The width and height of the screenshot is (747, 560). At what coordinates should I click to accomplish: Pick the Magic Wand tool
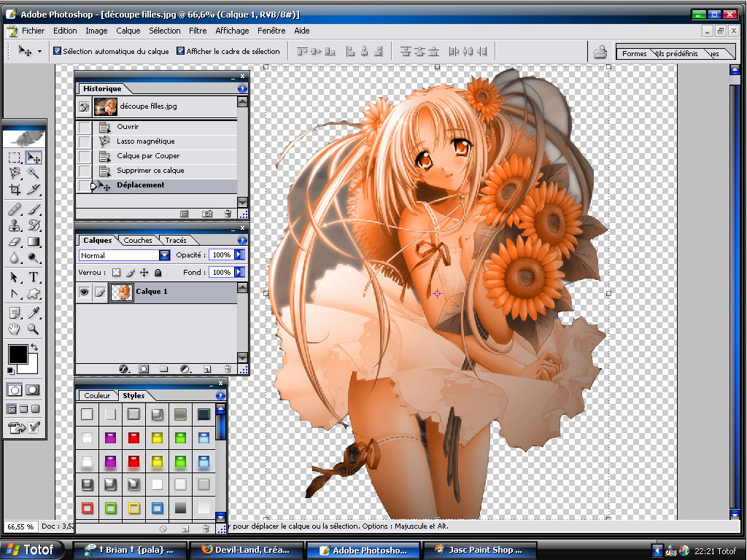coord(34,173)
